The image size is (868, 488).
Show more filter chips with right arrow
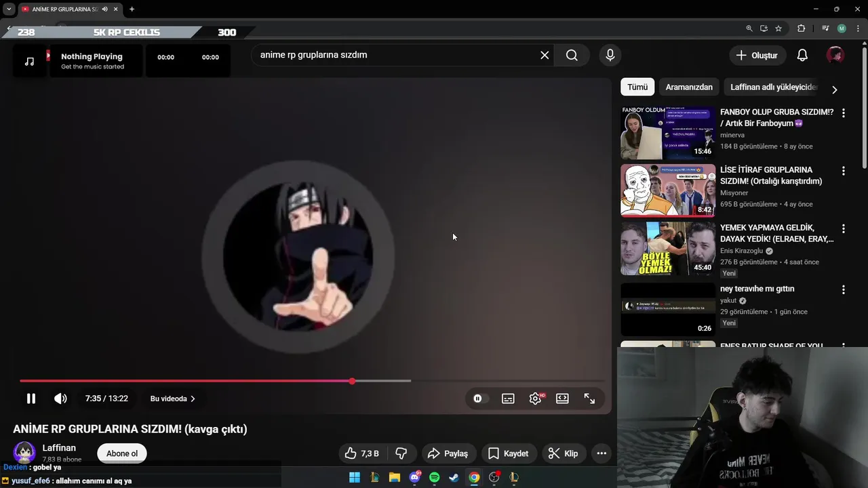(x=835, y=89)
